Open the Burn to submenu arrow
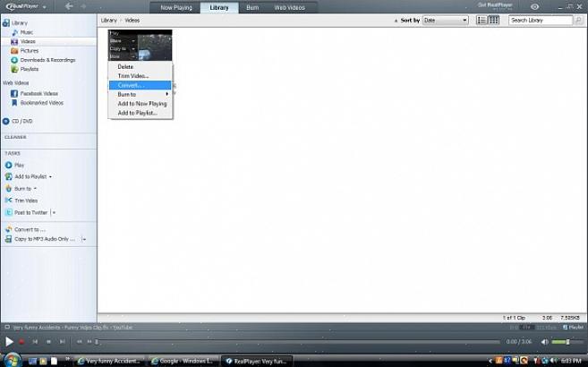Screen dimensions: 588x367 [166, 94]
